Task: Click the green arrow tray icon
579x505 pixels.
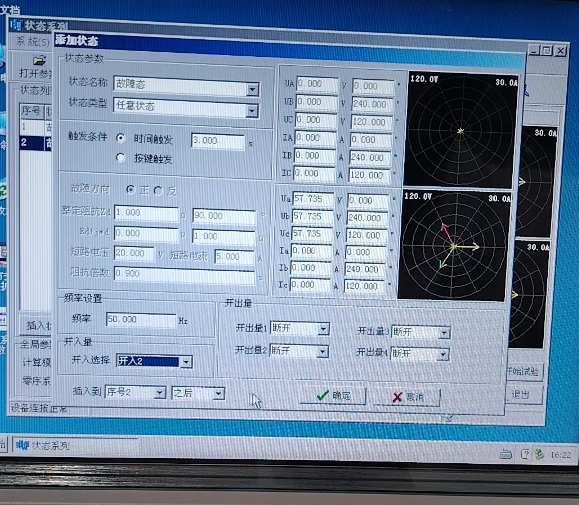Action: [x=539, y=454]
